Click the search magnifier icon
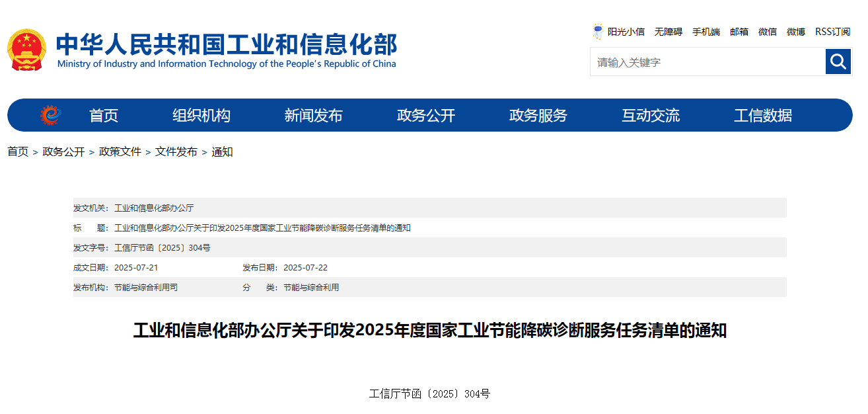Image resolution: width=868 pixels, height=414 pixels. [x=838, y=62]
